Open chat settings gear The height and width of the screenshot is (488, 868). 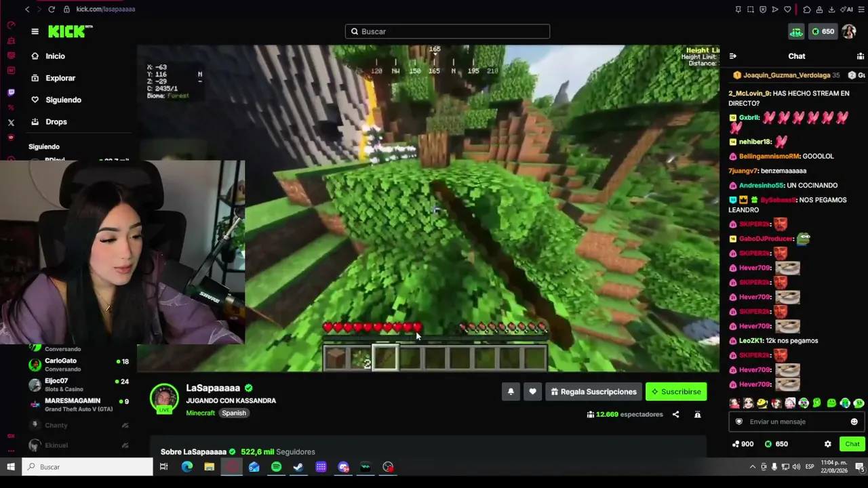827,444
